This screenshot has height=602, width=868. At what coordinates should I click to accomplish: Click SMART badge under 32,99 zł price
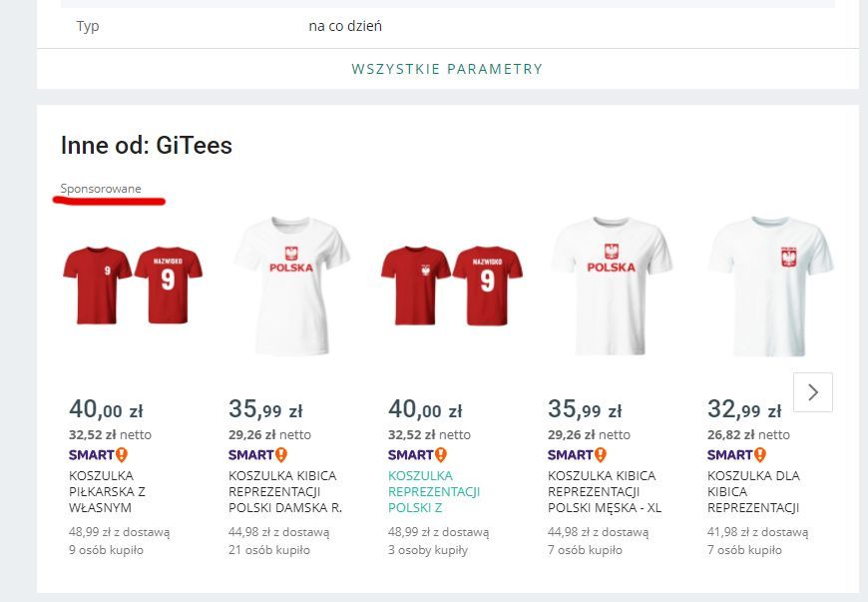pos(736,454)
